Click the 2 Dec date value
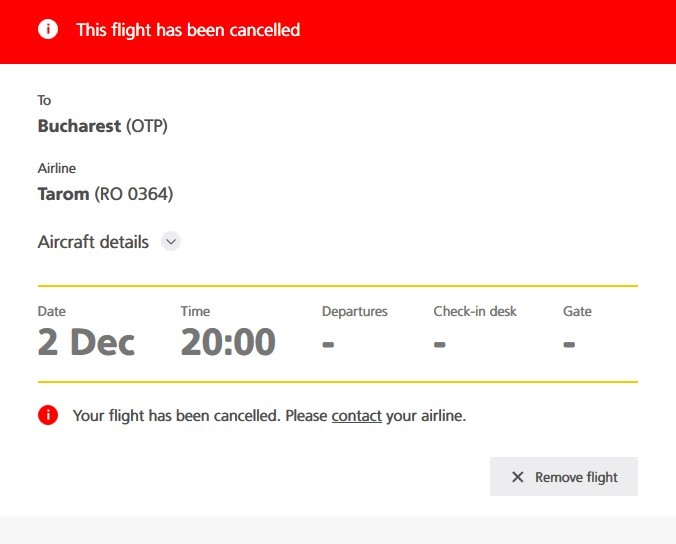This screenshot has width=676, height=544. pyautogui.click(x=86, y=342)
